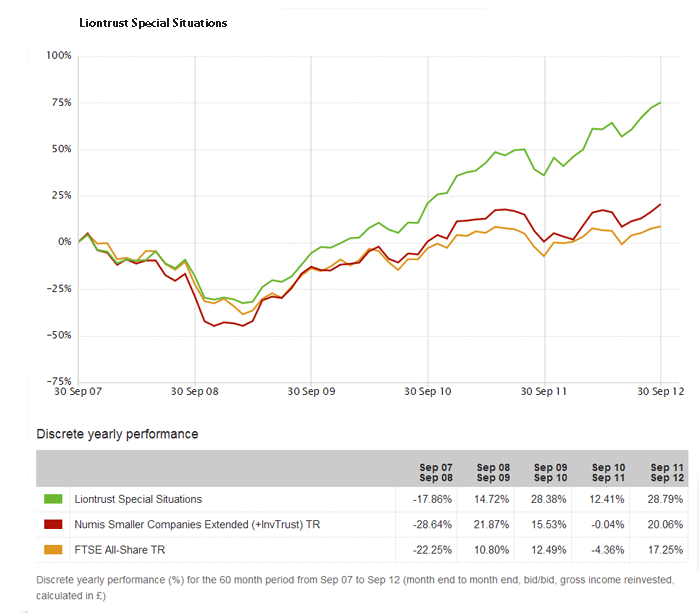Select table row label Liontrust Special Situations
The width and height of the screenshot is (700, 613).
click(138, 499)
